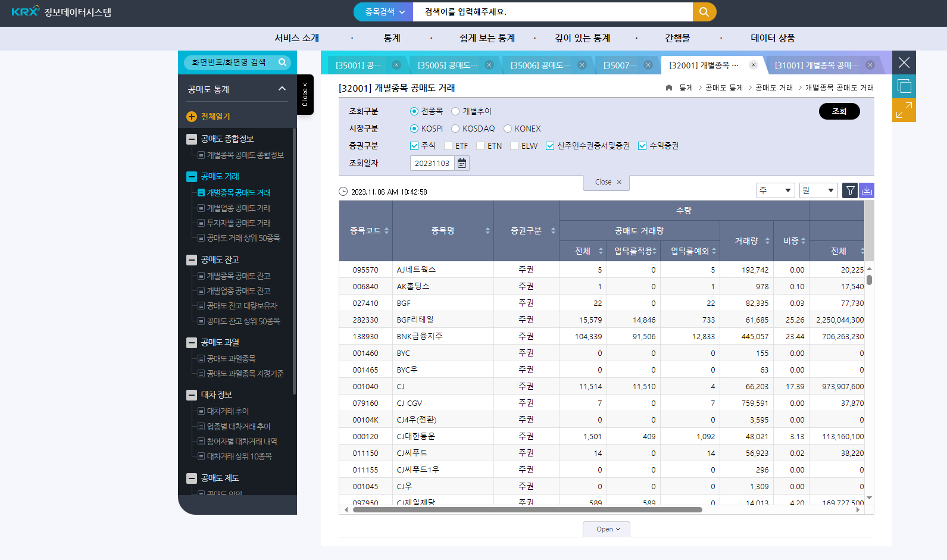Collapse the 공매도 과열 tree node
947x560 pixels.
tap(192, 343)
